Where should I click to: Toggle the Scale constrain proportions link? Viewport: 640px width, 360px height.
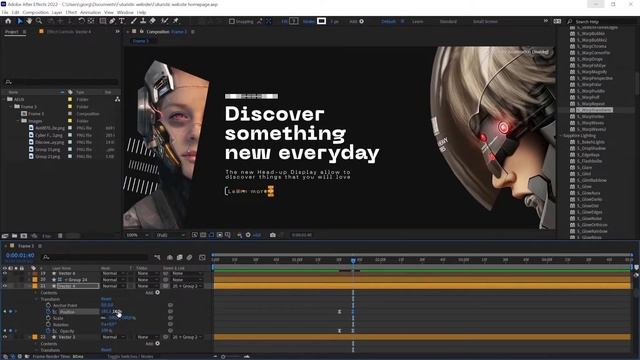pyautogui.click(x=104, y=318)
